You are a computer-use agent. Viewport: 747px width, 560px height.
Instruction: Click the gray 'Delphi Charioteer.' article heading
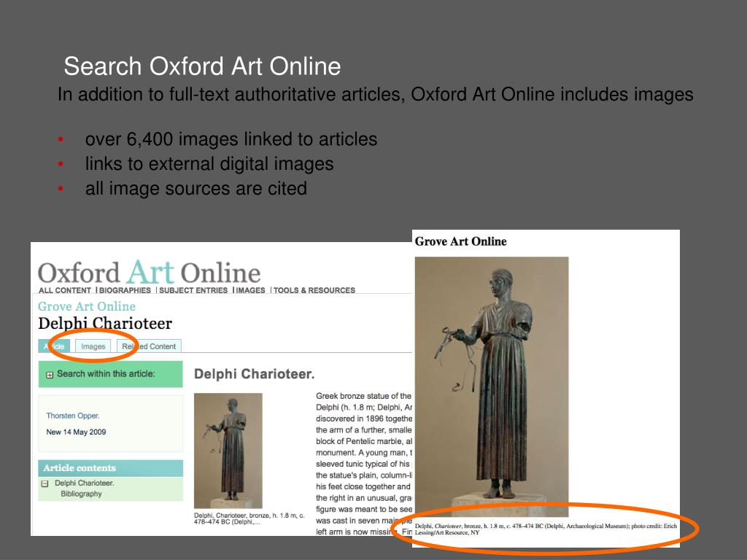[255, 374]
